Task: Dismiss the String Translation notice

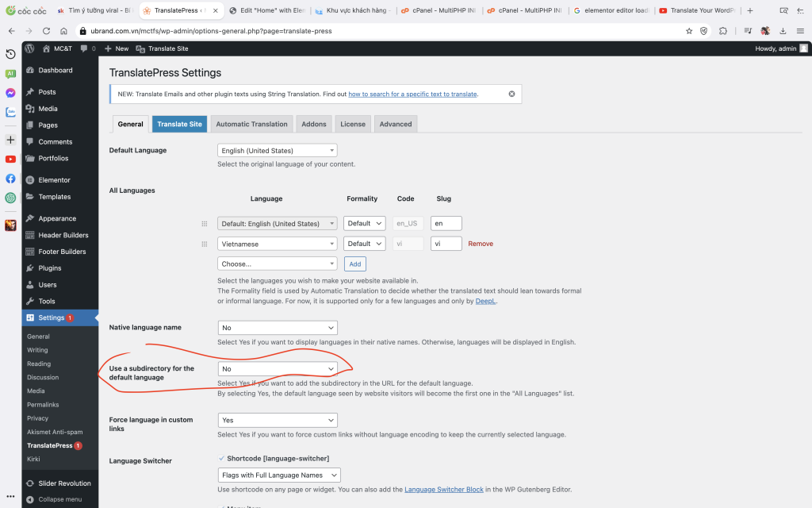Action: (x=511, y=93)
